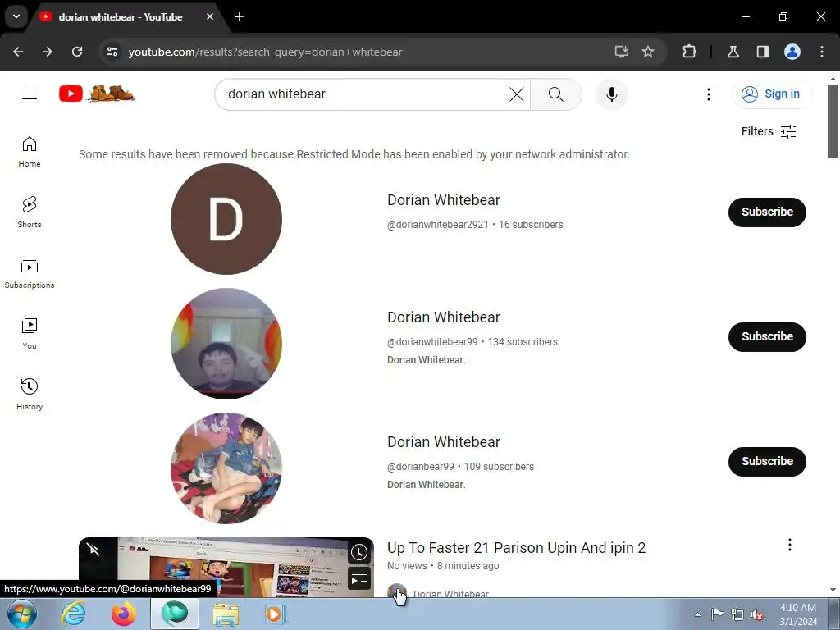840x630 pixels.
Task: Open the Windows Start menu
Action: pos(22,614)
